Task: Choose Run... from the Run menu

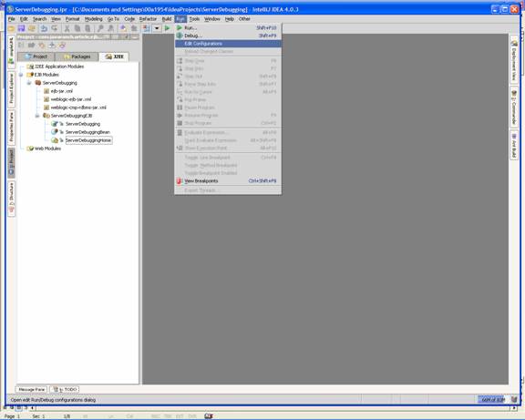Action: [228, 27]
